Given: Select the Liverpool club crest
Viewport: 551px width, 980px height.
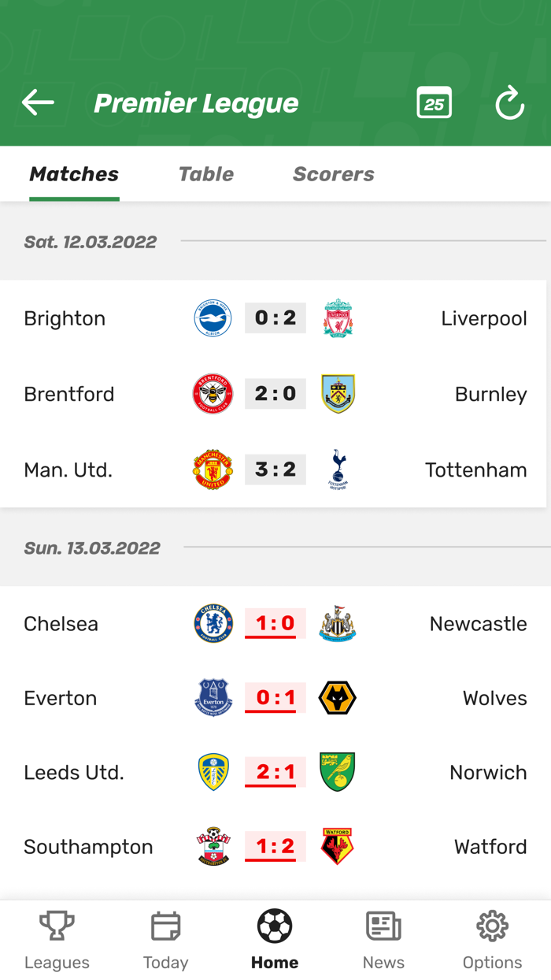Looking at the screenshot, I should (x=338, y=318).
